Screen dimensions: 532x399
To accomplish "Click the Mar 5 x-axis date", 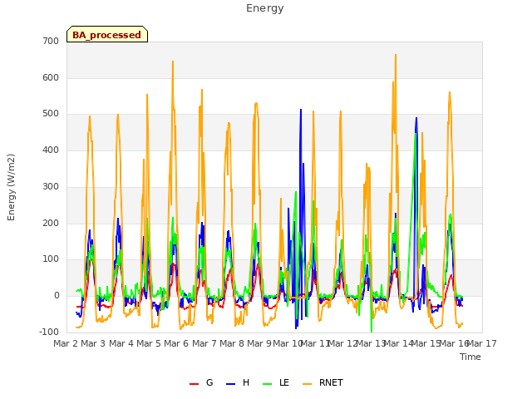I will pos(149,343).
